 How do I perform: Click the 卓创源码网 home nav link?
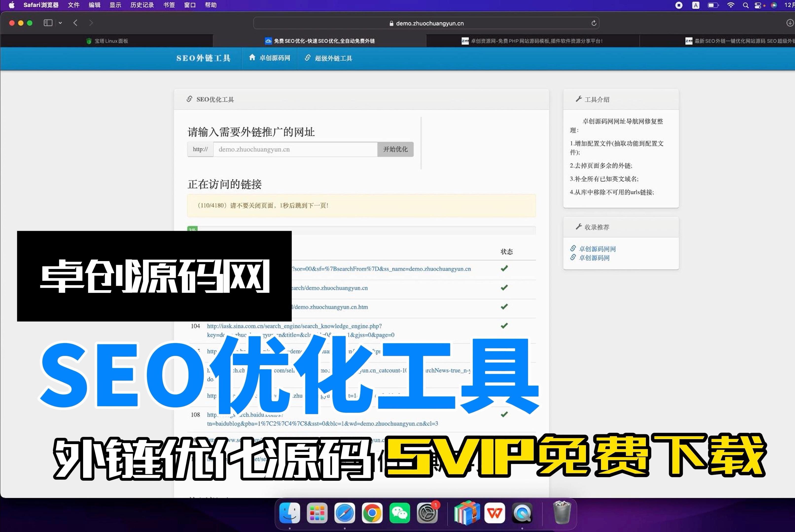click(x=270, y=58)
